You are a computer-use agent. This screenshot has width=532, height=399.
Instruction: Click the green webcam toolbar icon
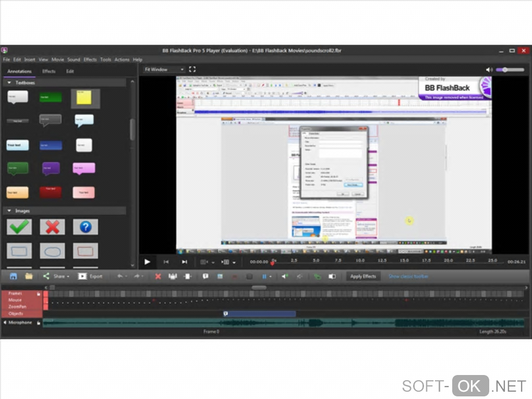[317, 276]
